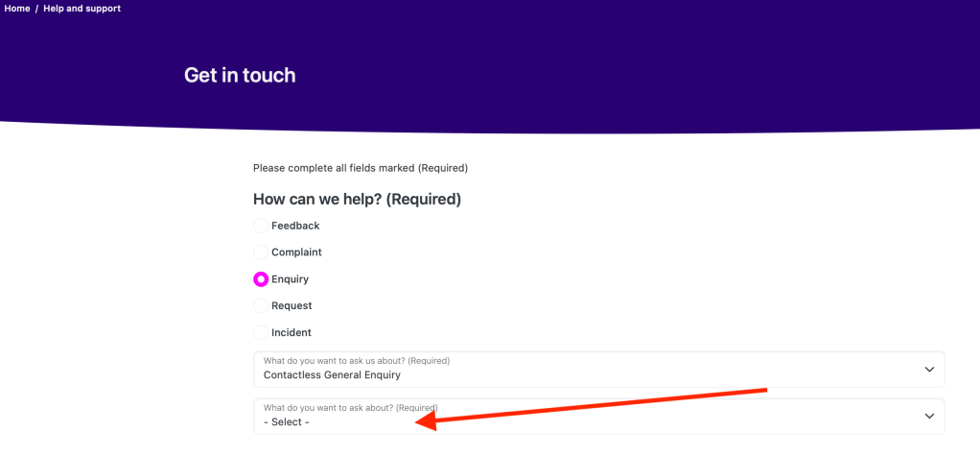Image resolution: width=980 pixels, height=455 pixels.
Task: Click the Complaint option label text
Action: pyautogui.click(x=296, y=252)
